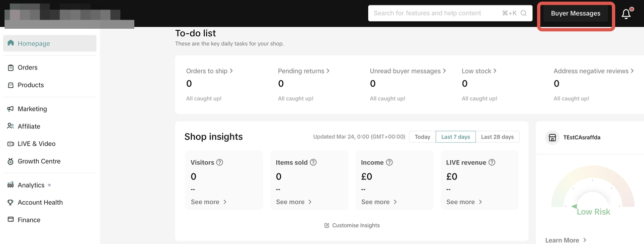Expand the Pending returns chevron
644x244 pixels.
pos(328,71)
